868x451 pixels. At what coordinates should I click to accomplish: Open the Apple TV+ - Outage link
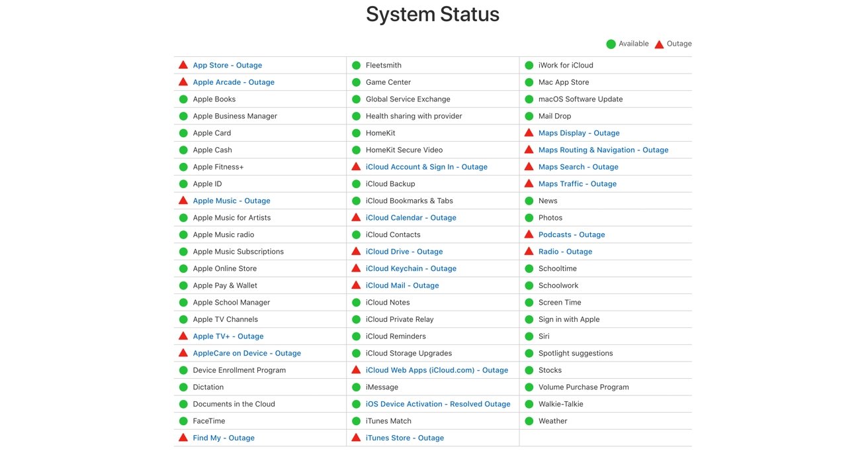click(x=228, y=336)
